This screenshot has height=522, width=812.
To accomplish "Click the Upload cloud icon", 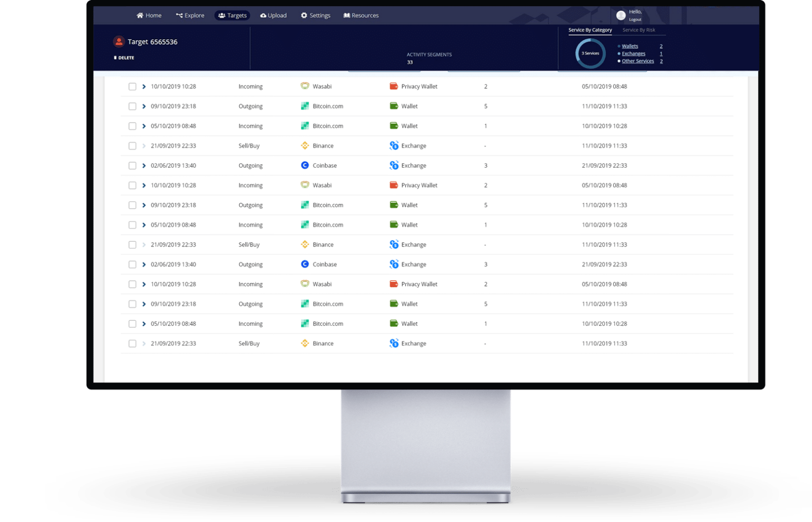I will point(264,15).
